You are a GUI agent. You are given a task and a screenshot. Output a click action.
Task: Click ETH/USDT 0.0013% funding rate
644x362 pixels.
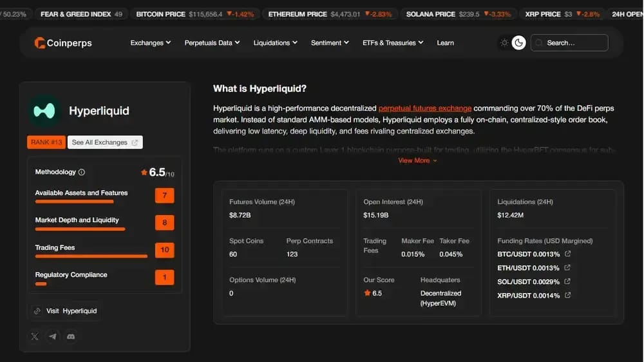click(528, 268)
